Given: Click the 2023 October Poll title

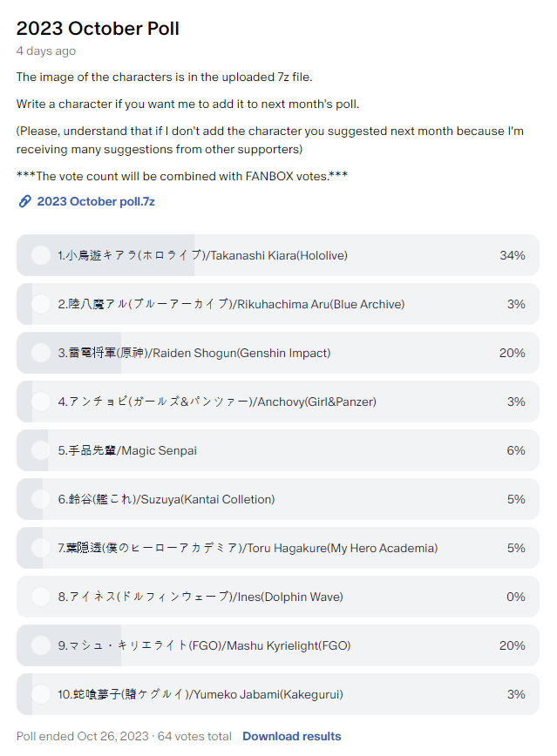Looking at the screenshot, I should point(98,28).
